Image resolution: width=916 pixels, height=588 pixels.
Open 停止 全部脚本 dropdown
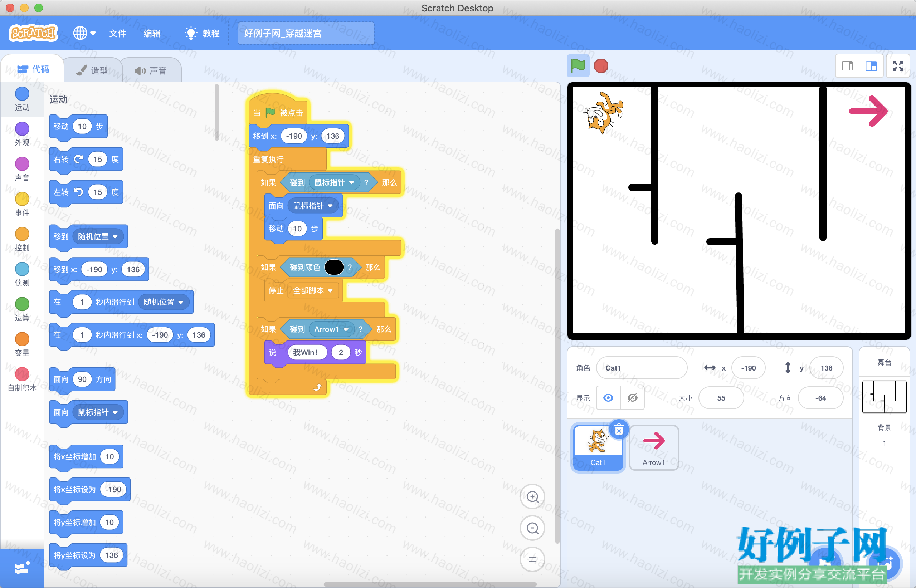coord(313,290)
